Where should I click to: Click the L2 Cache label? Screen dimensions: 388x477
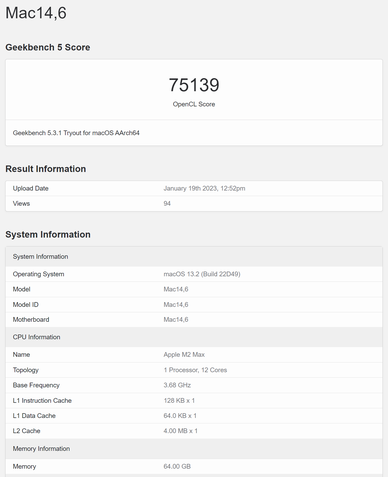pyautogui.click(x=26, y=431)
